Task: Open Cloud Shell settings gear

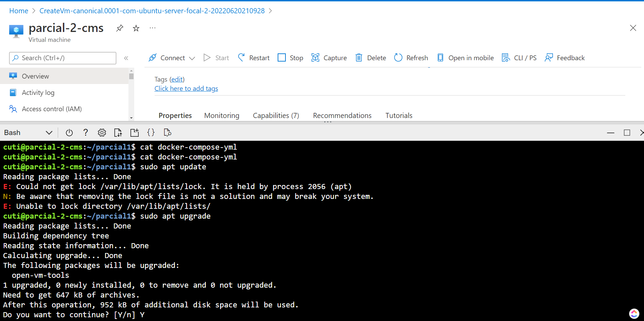Action: pos(102,133)
